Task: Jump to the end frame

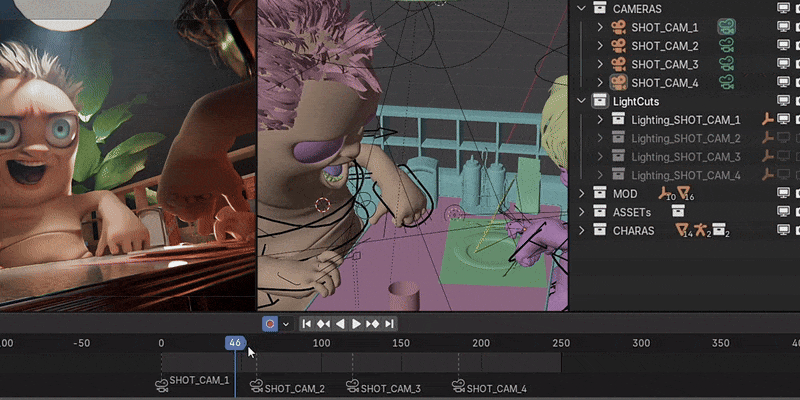Action: coord(389,324)
